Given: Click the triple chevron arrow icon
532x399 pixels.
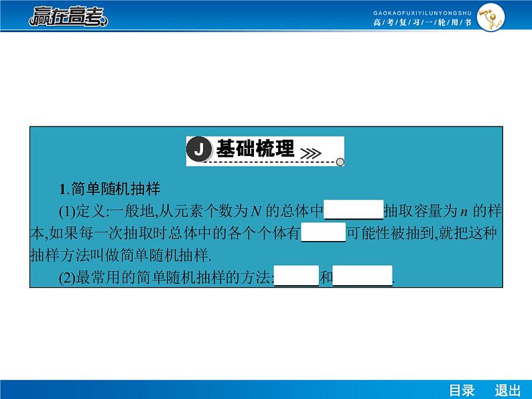Looking at the screenshot, I should click(311, 153).
